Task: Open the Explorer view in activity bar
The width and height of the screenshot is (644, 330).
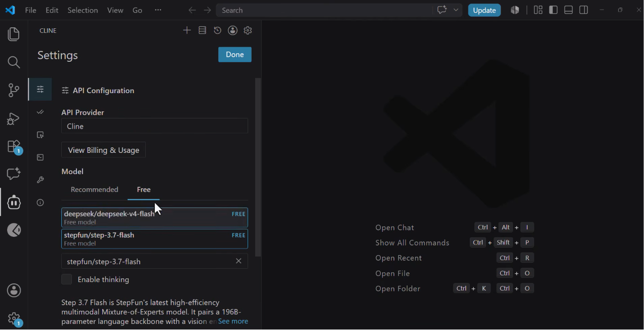Action: click(14, 34)
